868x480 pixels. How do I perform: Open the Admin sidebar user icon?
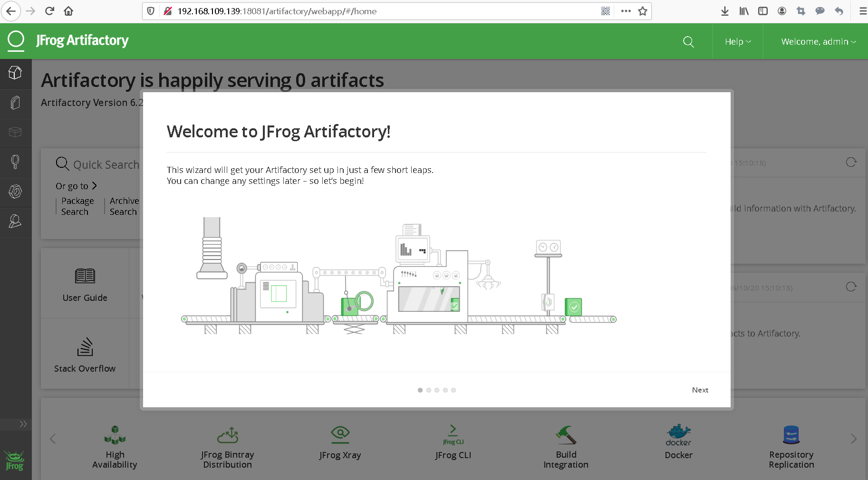point(15,221)
